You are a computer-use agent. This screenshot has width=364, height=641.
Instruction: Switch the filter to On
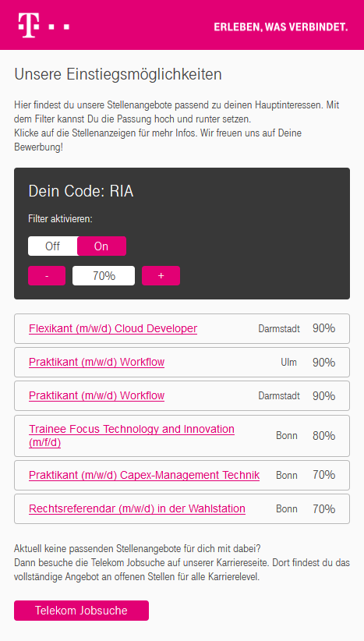click(101, 246)
